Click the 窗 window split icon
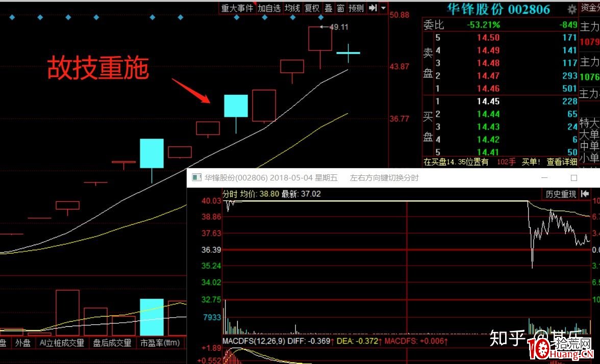Viewport: 600px width, 364px height. click(341, 8)
